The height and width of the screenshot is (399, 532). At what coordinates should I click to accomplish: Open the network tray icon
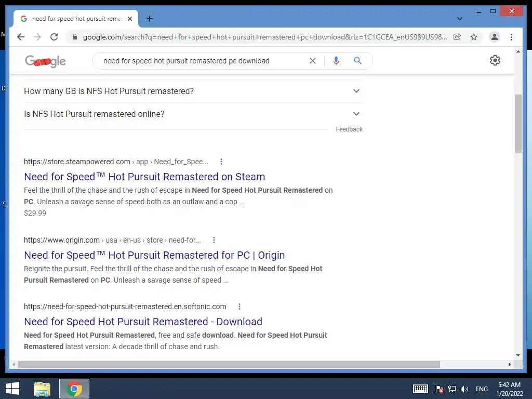click(452, 389)
